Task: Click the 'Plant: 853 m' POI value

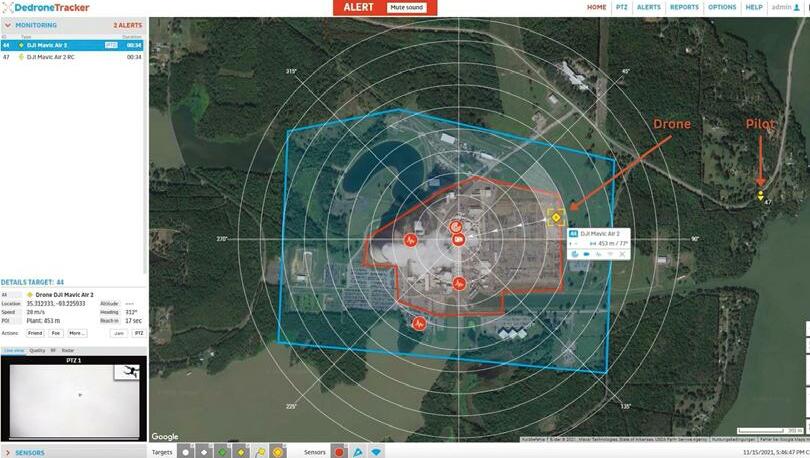Action: click(43, 321)
